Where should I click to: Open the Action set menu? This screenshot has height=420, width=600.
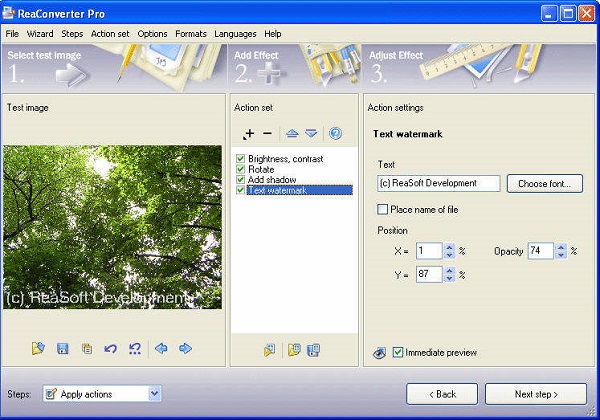coord(110,34)
